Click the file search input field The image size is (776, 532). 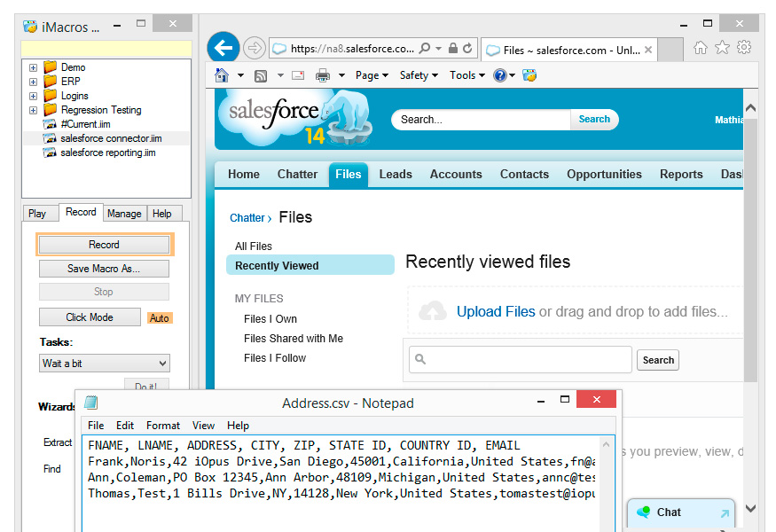(x=520, y=359)
